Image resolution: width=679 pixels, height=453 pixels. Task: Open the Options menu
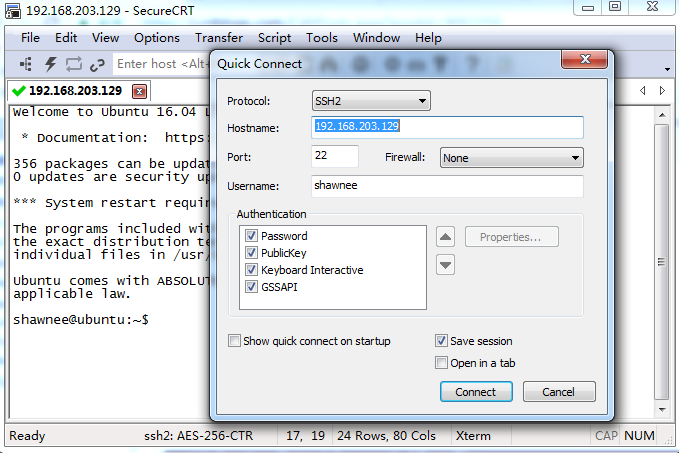[x=157, y=38]
